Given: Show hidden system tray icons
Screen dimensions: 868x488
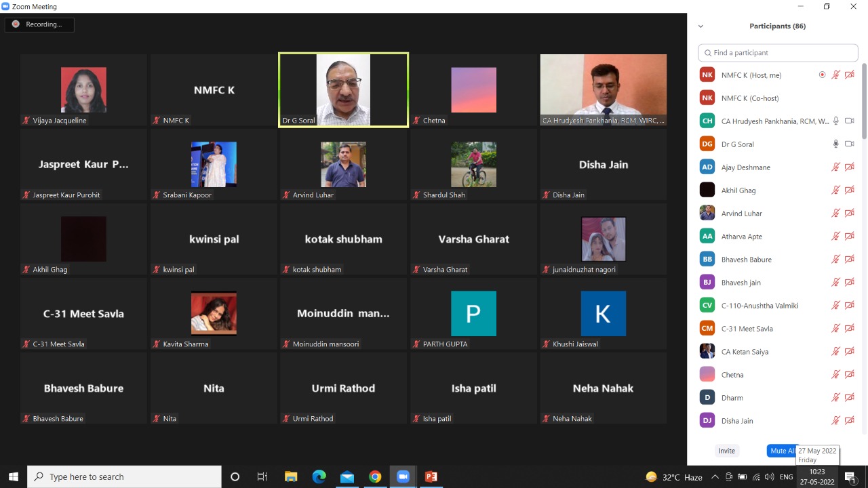Looking at the screenshot, I should tap(715, 477).
